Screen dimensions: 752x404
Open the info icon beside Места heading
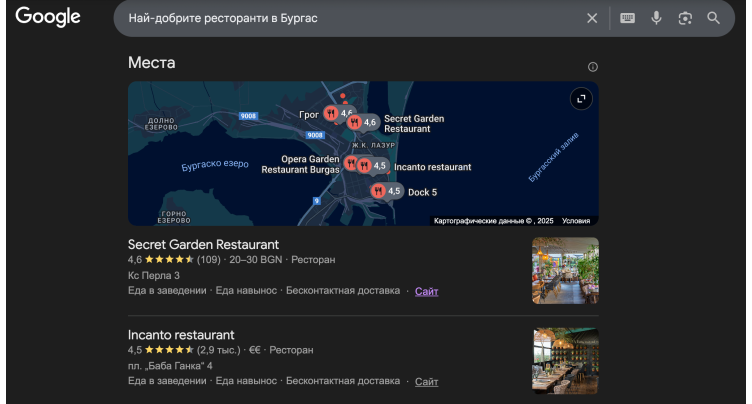[x=593, y=67]
